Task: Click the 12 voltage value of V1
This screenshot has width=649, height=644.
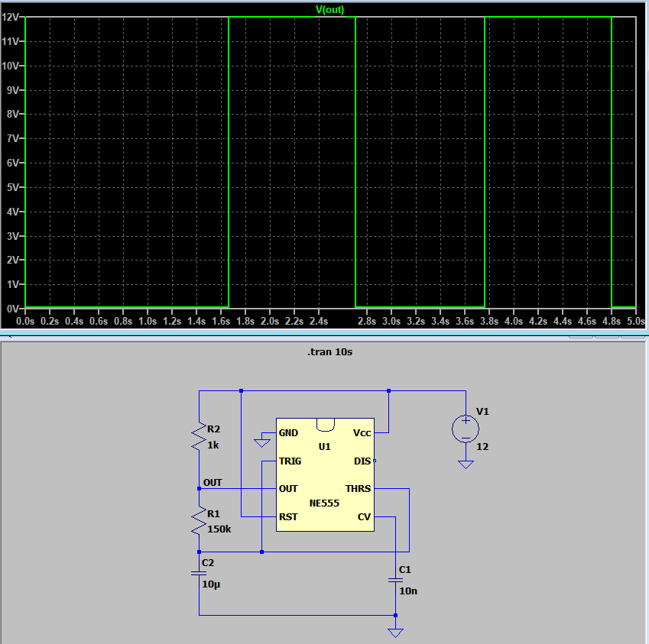Action: (x=482, y=446)
